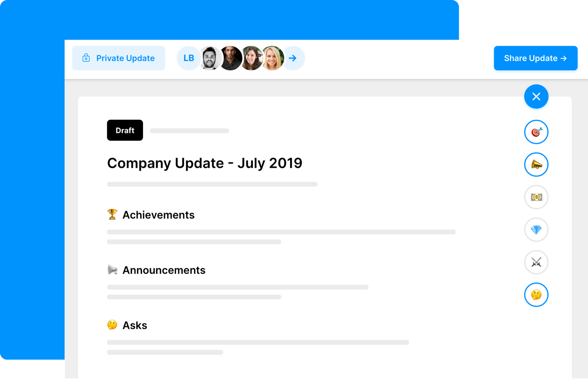The height and width of the screenshot is (379, 588).
Task: Enable the money section in the sidebar
Action: (535, 197)
